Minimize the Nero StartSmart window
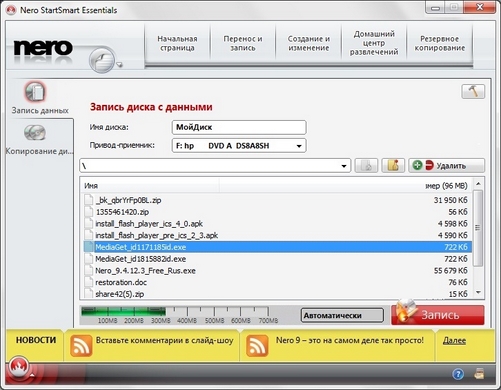The height and width of the screenshot is (390, 501). [x=435, y=8]
